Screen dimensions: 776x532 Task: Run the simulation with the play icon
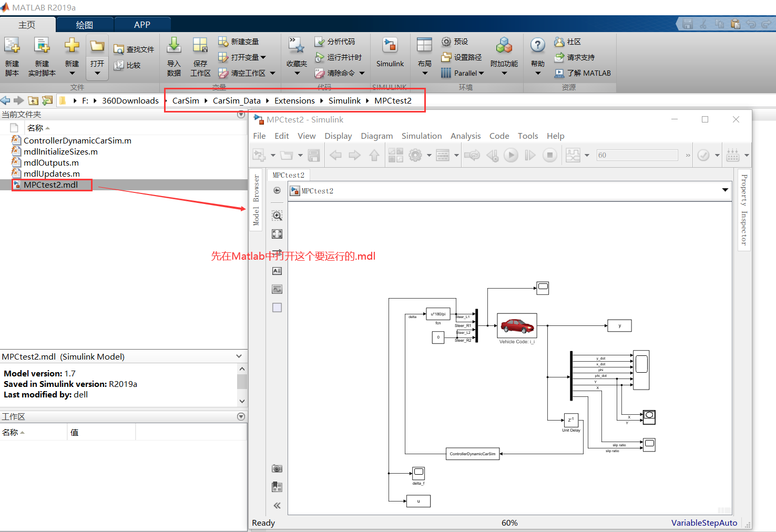pyautogui.click(x=510, y=155)
